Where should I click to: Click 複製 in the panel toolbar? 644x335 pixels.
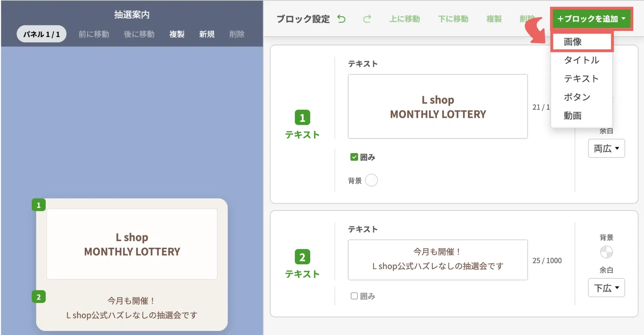point(177,34)
